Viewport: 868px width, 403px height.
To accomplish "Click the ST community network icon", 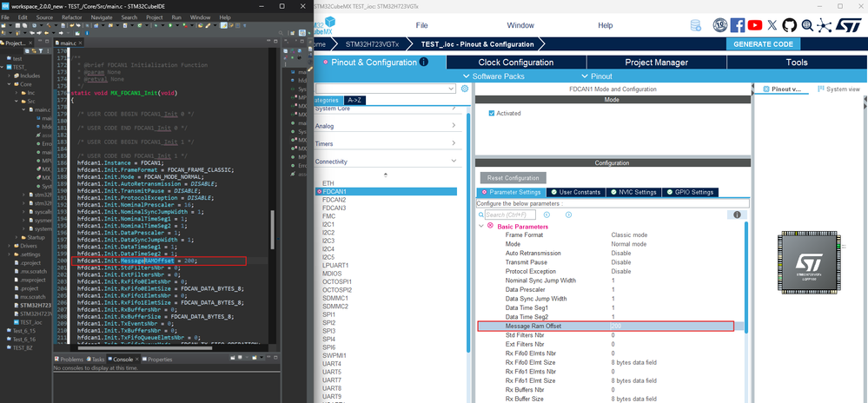I will (x=825, y=25).
